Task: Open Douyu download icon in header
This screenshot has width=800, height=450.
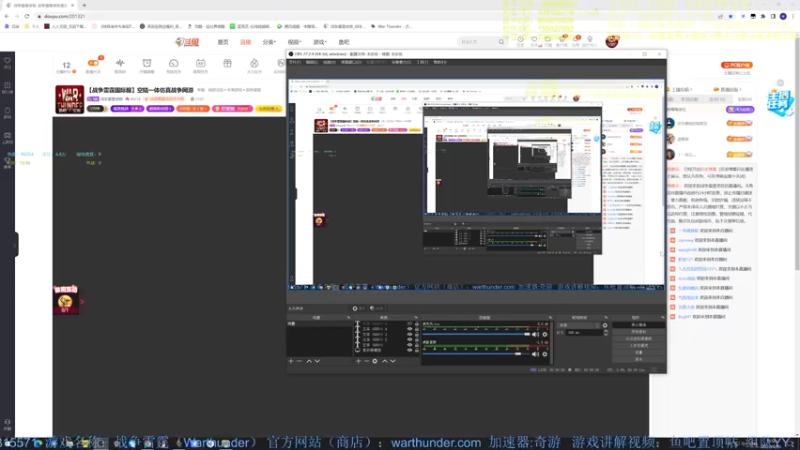Action: (x=547, y=39)
